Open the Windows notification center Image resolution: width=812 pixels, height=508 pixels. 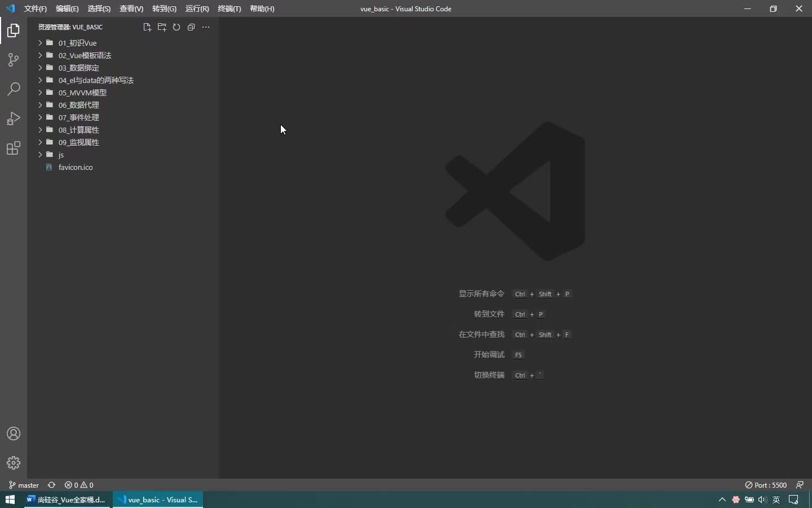(794, 500)
